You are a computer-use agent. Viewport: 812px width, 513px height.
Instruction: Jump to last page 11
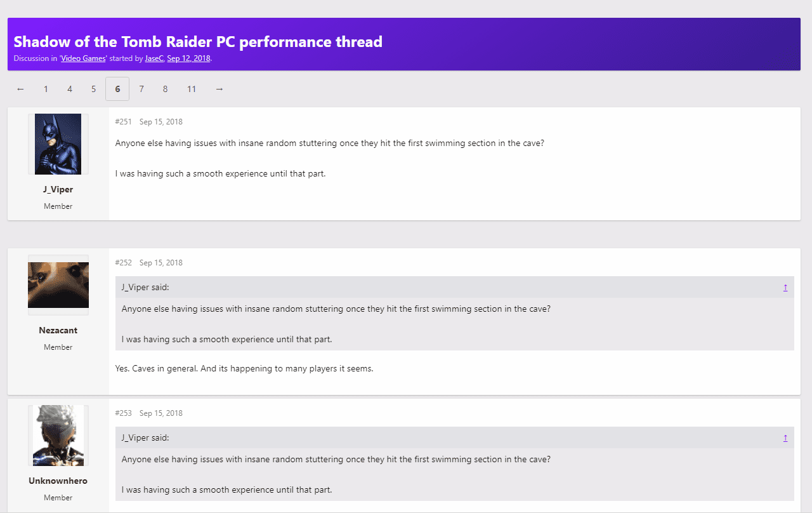tap(192, 89)
